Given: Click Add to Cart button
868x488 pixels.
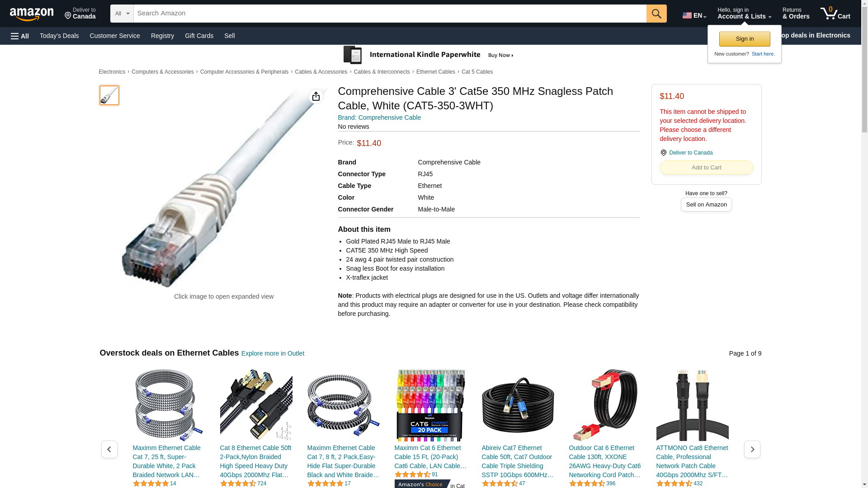Looking at the screenshot, I should click(706, 168).
